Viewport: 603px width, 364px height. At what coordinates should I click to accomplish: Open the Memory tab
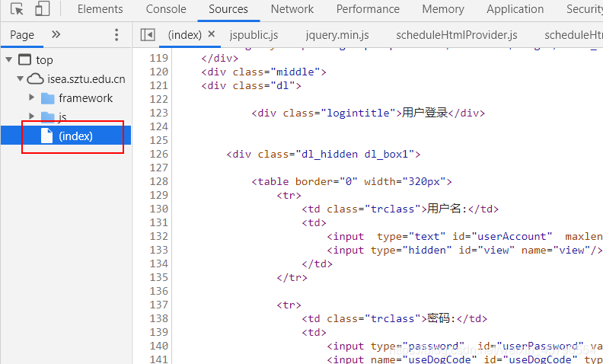point(443,10)
